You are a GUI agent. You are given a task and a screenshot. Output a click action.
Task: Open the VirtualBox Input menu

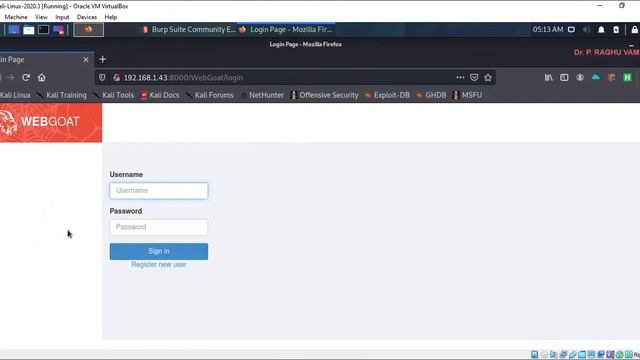click(62, 17)
